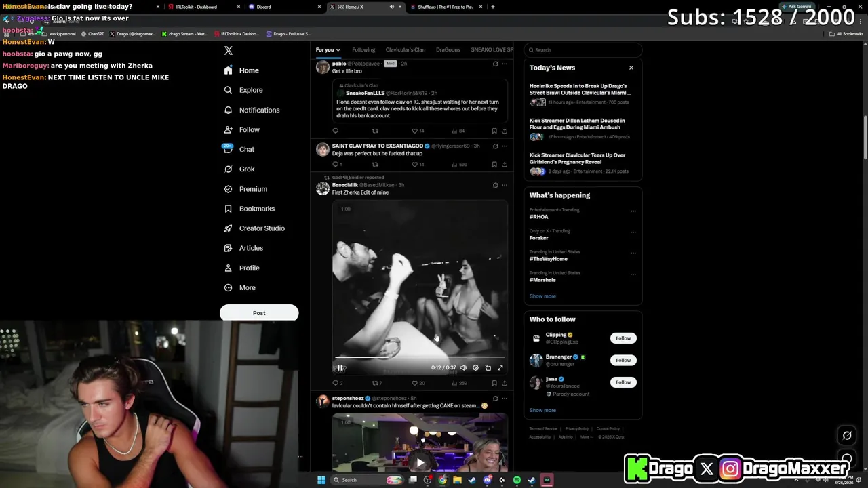This screenshot has height=488, width=868.
Task: Bookmark BasedMilk's Zherka edit video post
Action: [494, 383]
